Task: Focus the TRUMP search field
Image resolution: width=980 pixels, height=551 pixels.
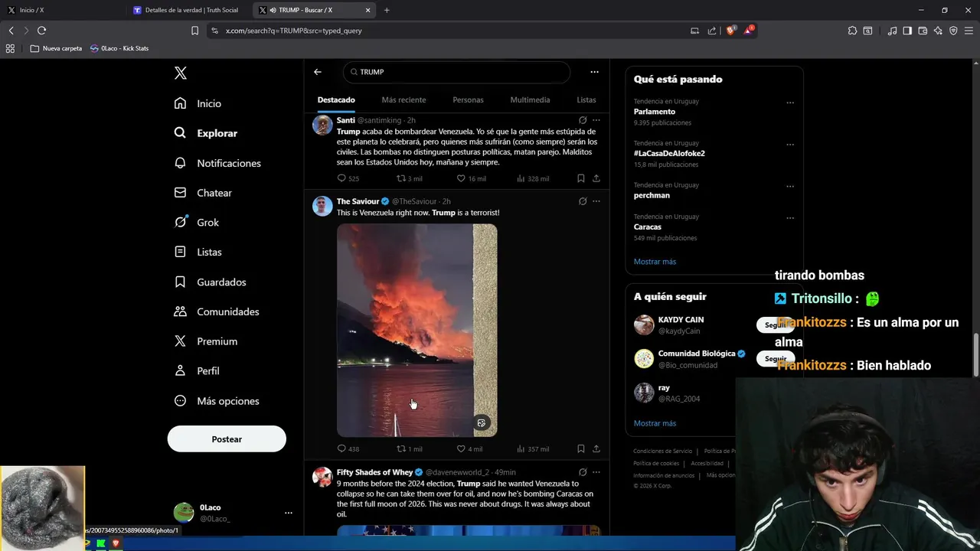Action: pyautogui.click(x=456, y=72)
